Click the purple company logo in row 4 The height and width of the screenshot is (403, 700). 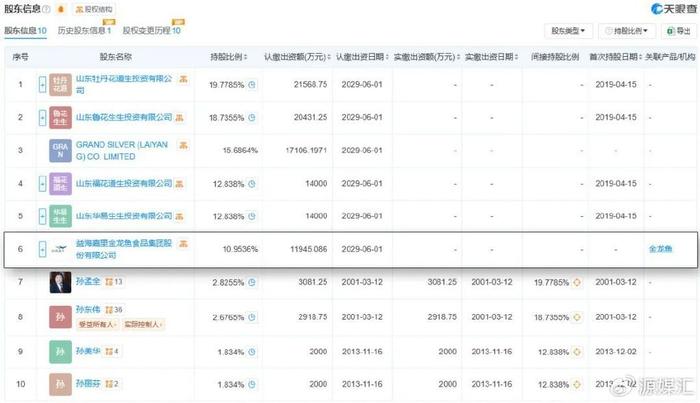click(x=60, y=183)
